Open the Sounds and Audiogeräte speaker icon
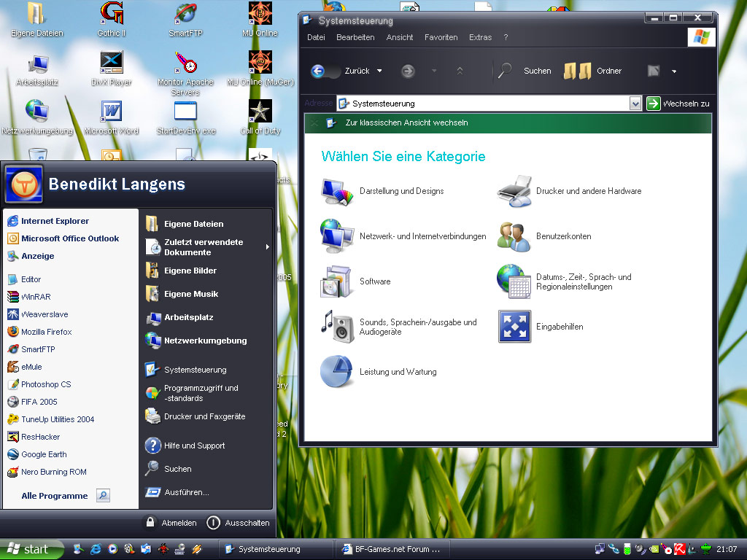747x560 pixels. pyautogui.click(x=337, y=327)
